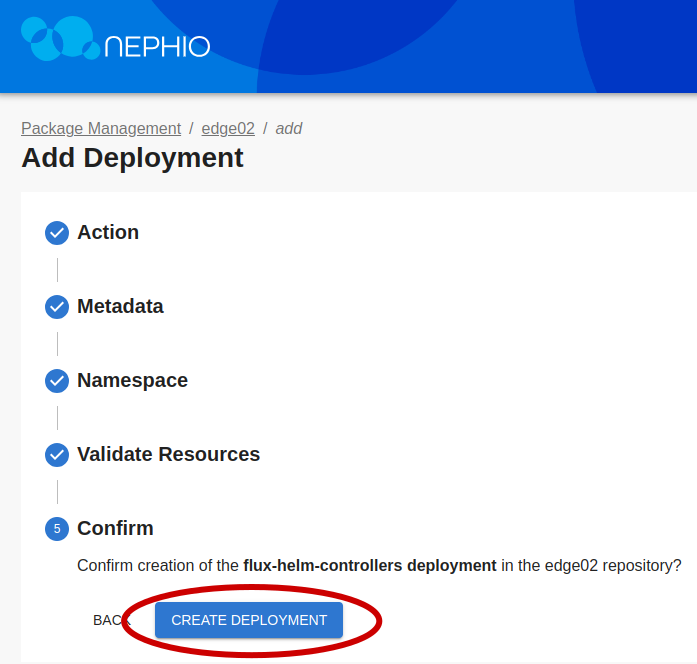Click the 'add' breadcrumb item
Image resolution: width=697 pixels, height=664 pixels.
[x=289, y=128]
